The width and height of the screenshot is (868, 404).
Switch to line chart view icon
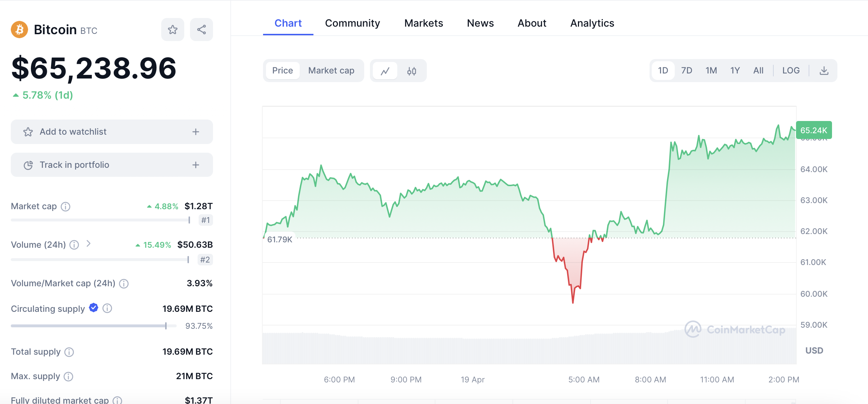coord(385,71)
